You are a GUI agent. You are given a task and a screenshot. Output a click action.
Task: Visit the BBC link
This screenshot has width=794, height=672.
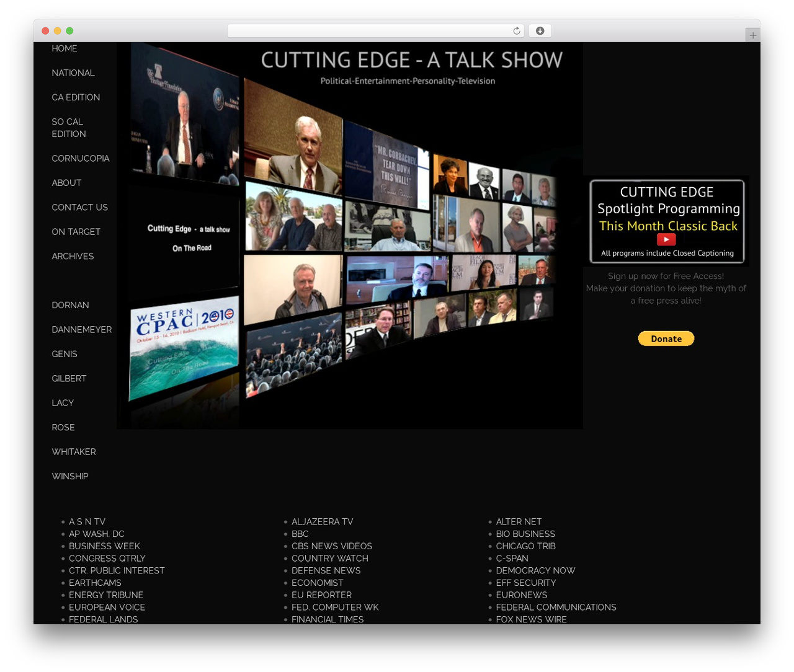tap(300, 534)
